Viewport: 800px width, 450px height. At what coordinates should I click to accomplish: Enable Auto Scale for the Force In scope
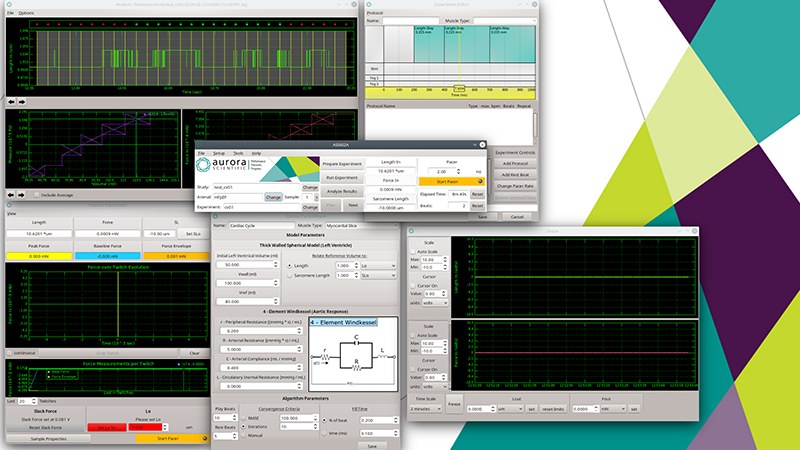pos(413,335)
